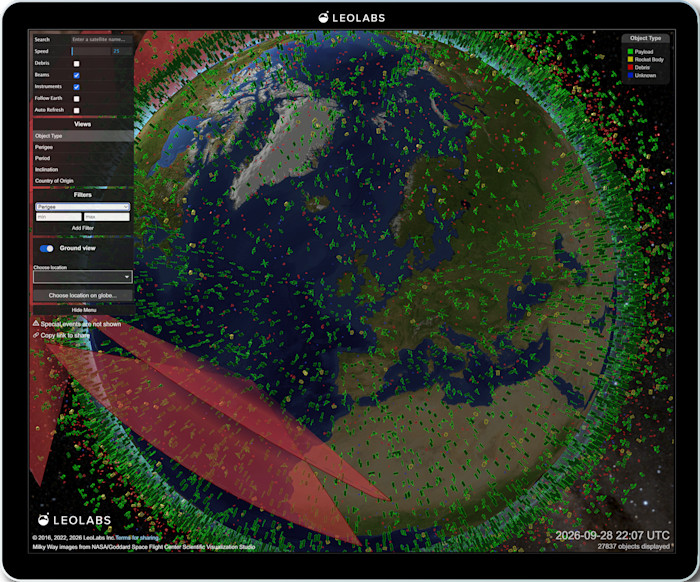Click the Add Filter button
This screenshot has height=582, width=700.
pos(83,228)
